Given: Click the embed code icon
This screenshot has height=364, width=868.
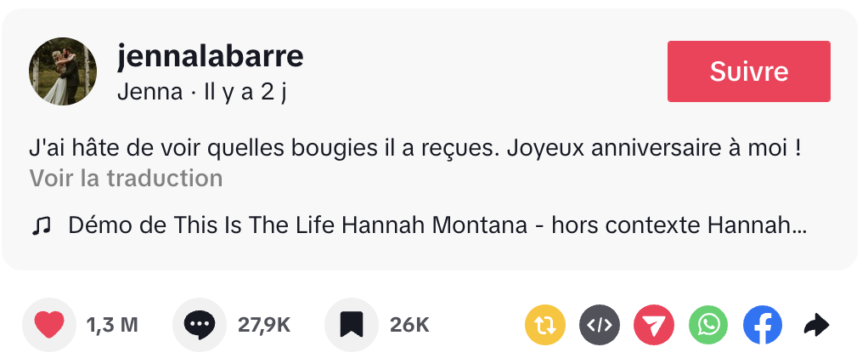Looking at the screenshot, I should [x=600, y=325].
